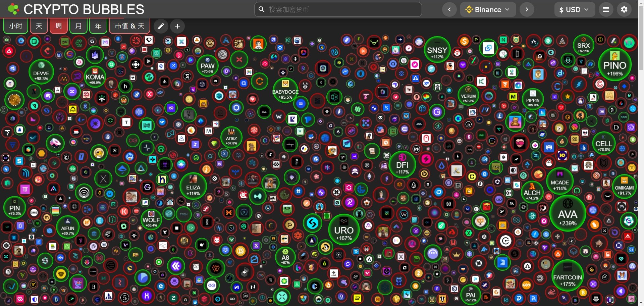Click the pencil edit configuration icon
Image resolution: width=644 pixels, height=306 pixels.
(x=161, y=26)
